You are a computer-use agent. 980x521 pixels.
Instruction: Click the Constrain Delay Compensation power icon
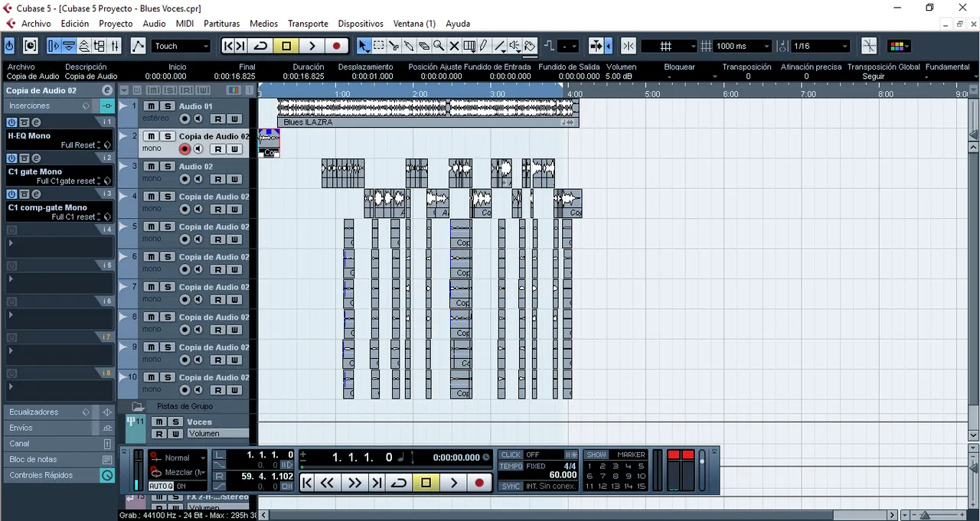(9, 46)
